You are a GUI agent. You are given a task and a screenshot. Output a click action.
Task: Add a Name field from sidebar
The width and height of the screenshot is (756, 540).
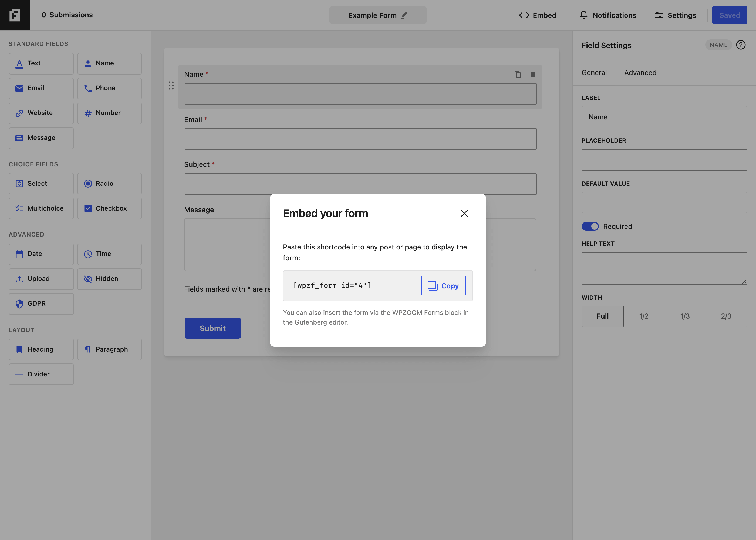(109, 63)
